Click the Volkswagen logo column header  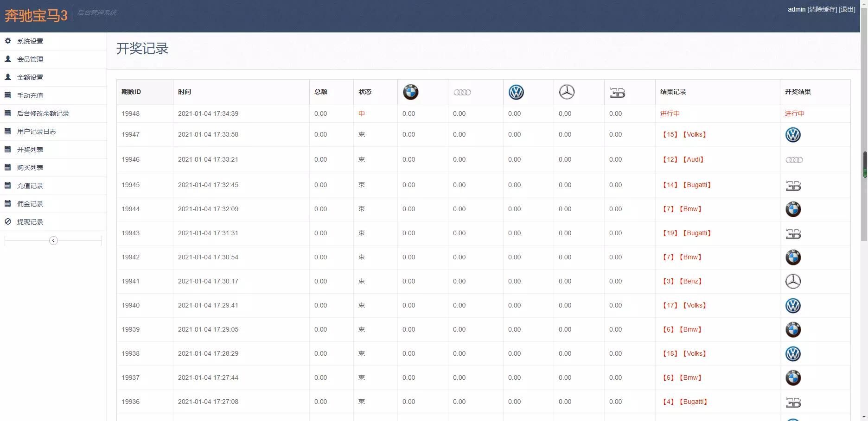coord(516,92)
